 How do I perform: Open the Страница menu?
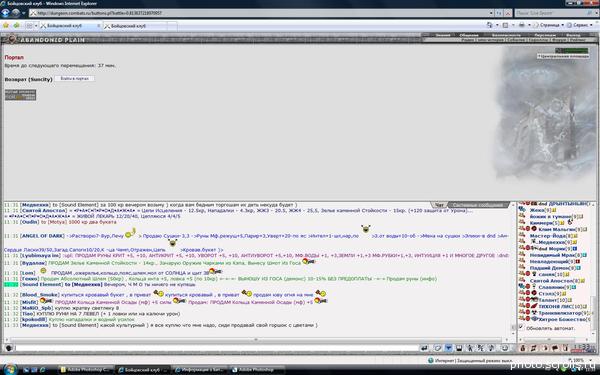[549, 25]
